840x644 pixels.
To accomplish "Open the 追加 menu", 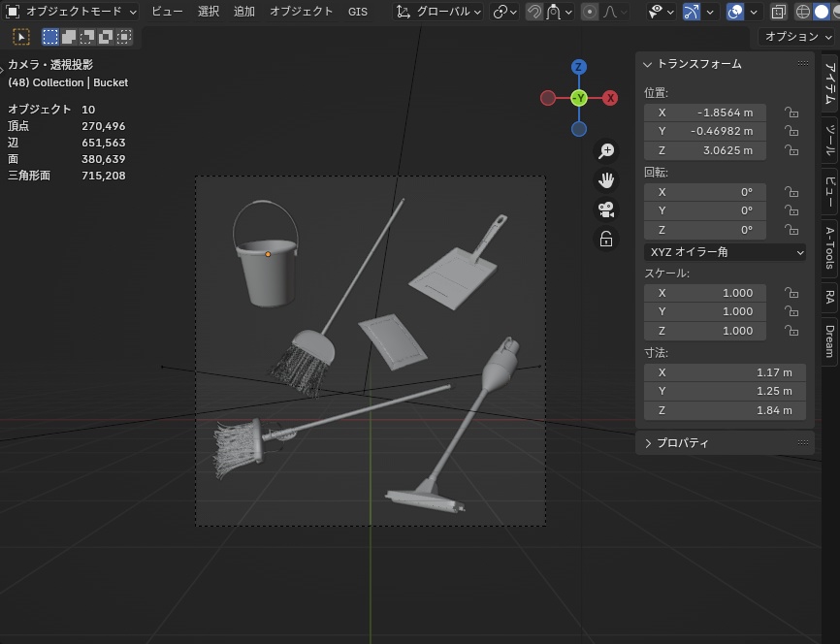I will pyautogui.click(x=244, y=12).
